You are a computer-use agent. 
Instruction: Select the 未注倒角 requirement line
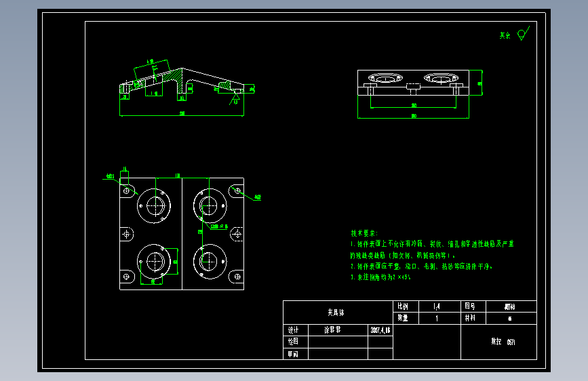380,277
